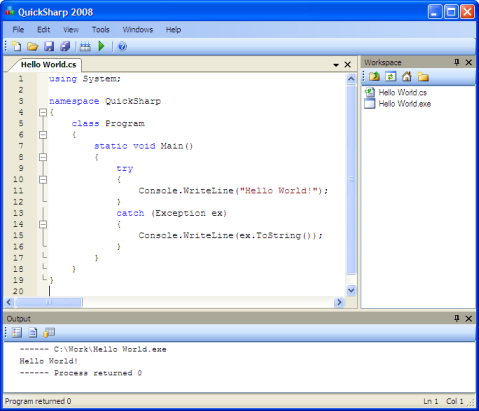Click the Save All toolbar icon
Screen dimensions: 479x411
click(x=65, y=46)
